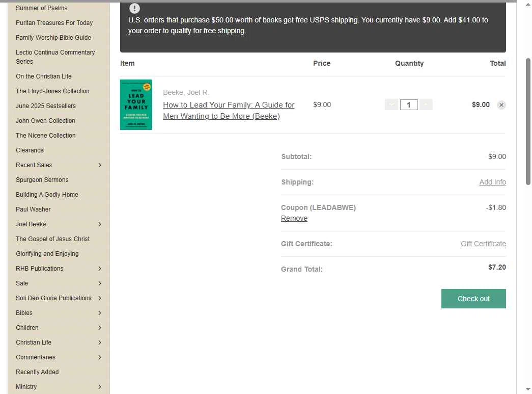Open Christian Life category link

[34, 343]
